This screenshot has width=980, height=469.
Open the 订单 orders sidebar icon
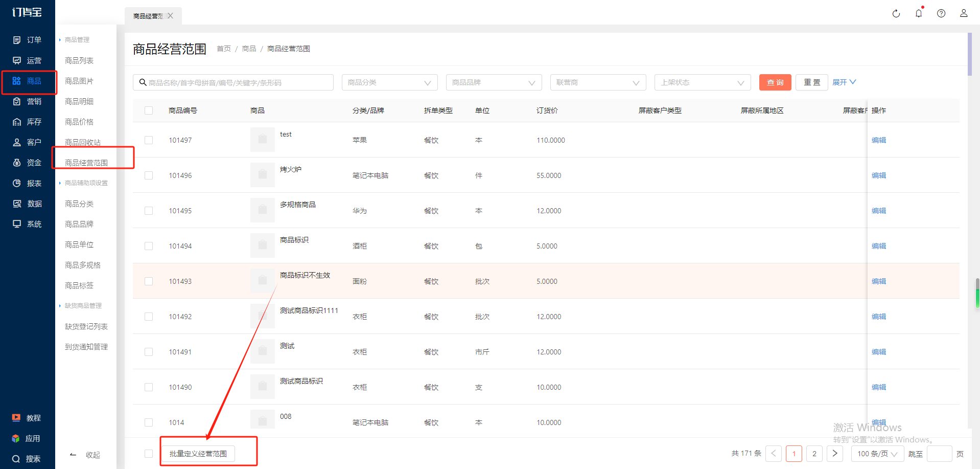tap(17, 40)
